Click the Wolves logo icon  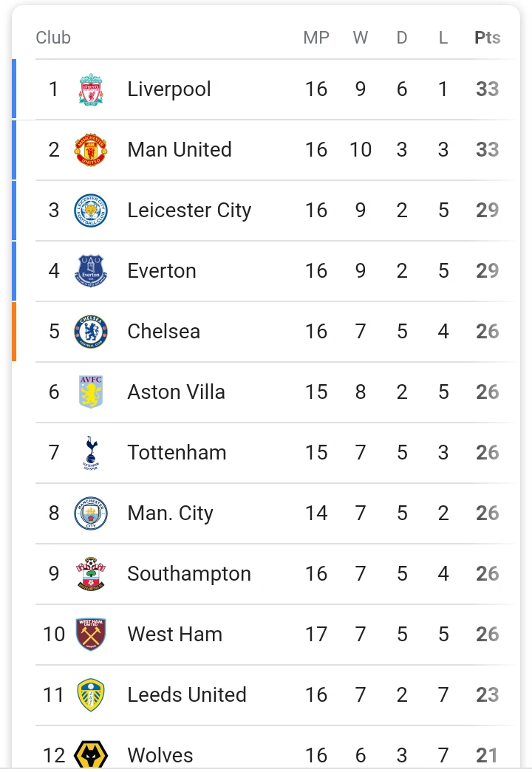[91, 755]
